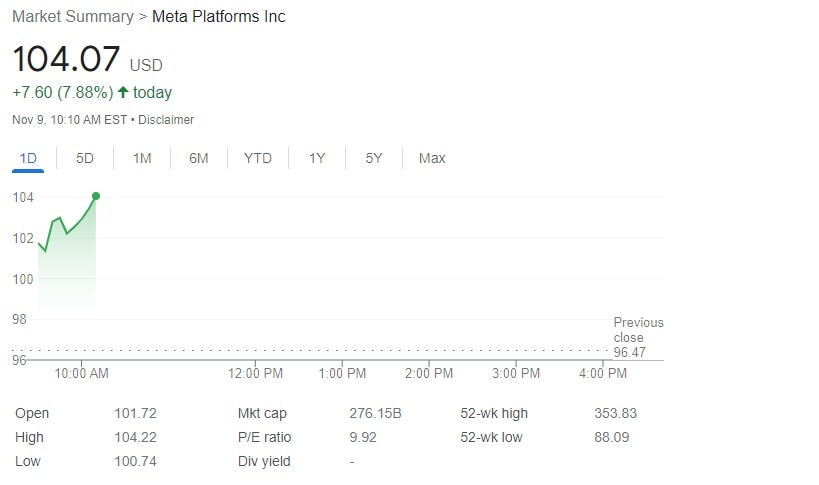Open the Market Summary breadcrumb link
This screenshot has width=819, height=485.
[x=73, y=17]
